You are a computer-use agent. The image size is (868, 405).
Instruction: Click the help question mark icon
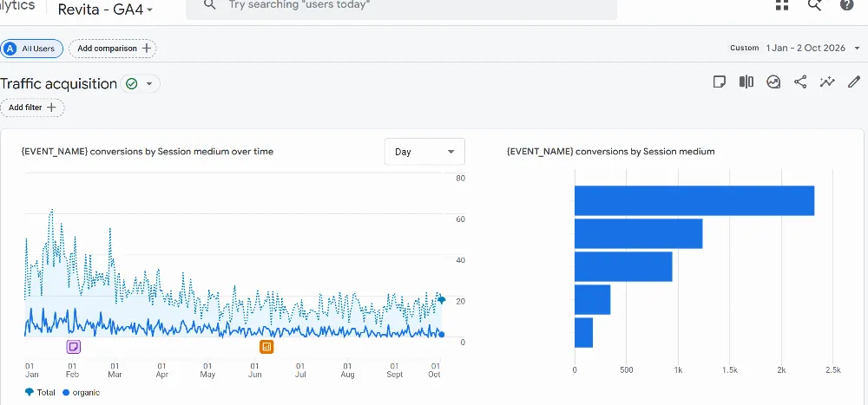coord(846,5)
